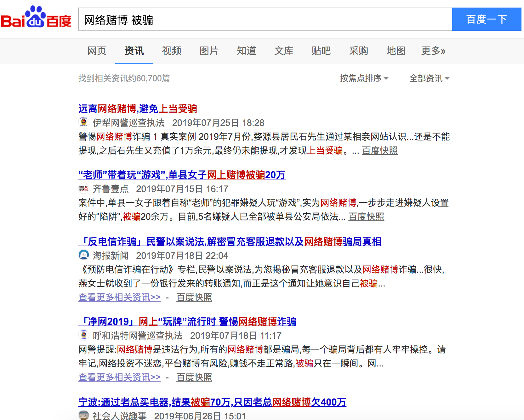Open the 文库 tab
The width and height of the screenshot is (524, 420).
point(284,51)
